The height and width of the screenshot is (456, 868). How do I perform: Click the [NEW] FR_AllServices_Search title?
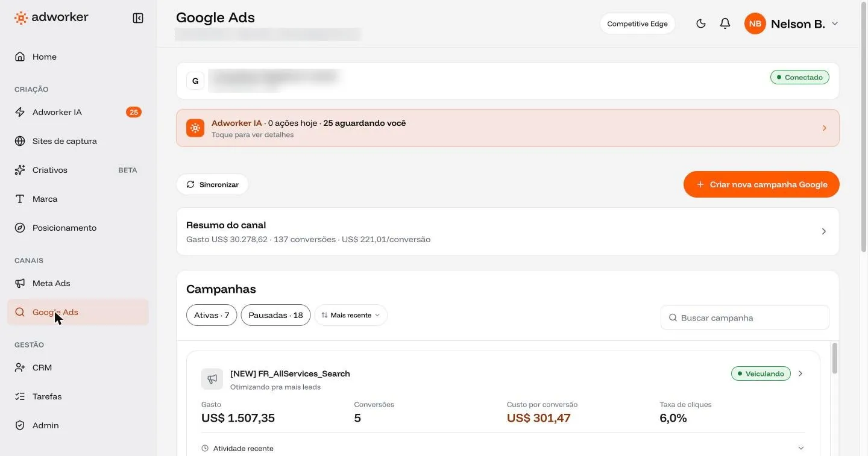click(x=290, y=373)
